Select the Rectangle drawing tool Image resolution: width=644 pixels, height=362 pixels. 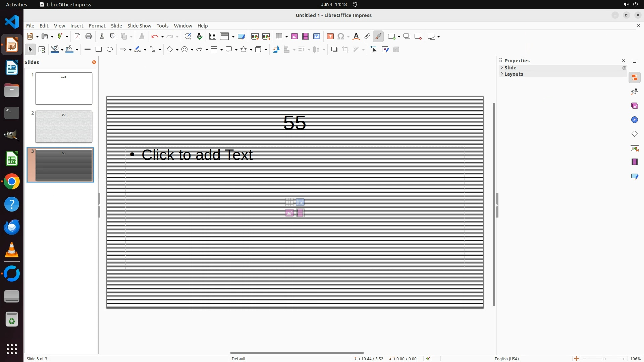click(x=99, y=50)
